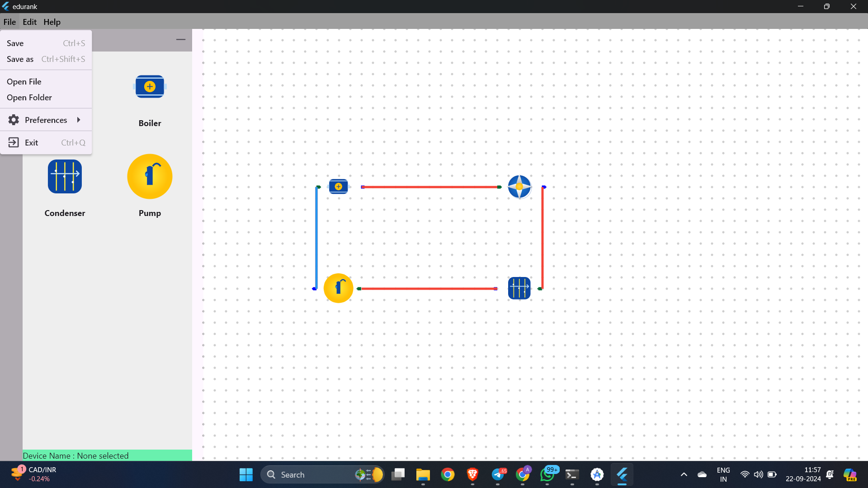
Task: Select the blue pipe on the left side
Action: pyautogui.click(x=316, y=237)
